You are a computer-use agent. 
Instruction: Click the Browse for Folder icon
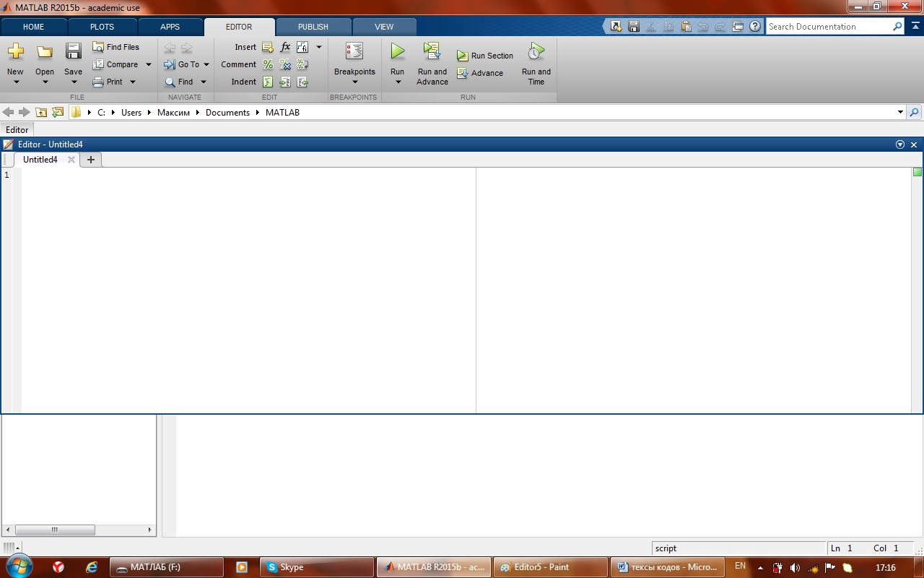pos(58,112)
